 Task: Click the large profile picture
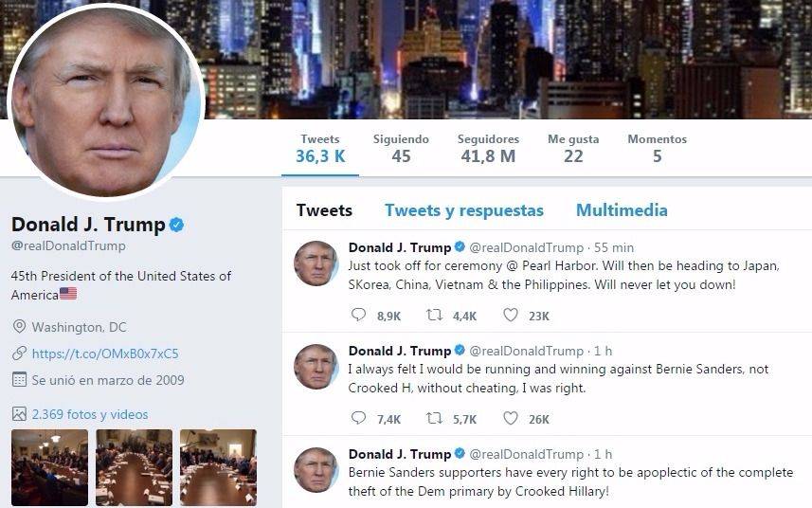click(x=106, y=101)
